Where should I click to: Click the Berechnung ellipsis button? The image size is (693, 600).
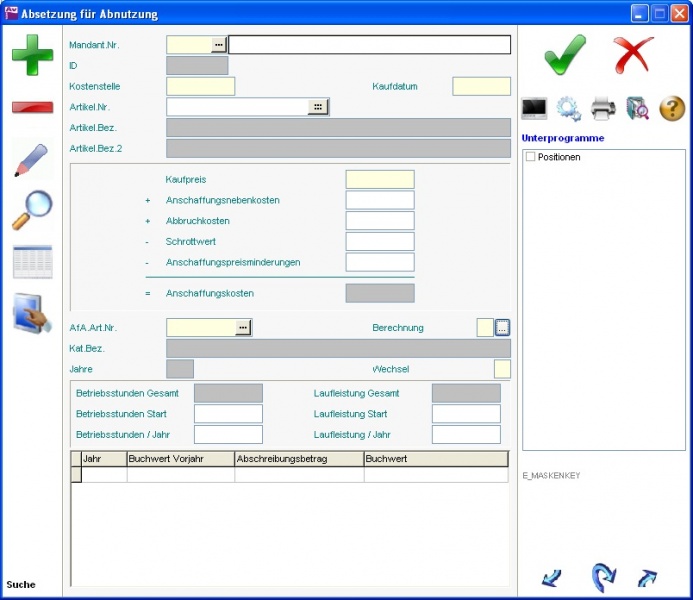(503, 327)
